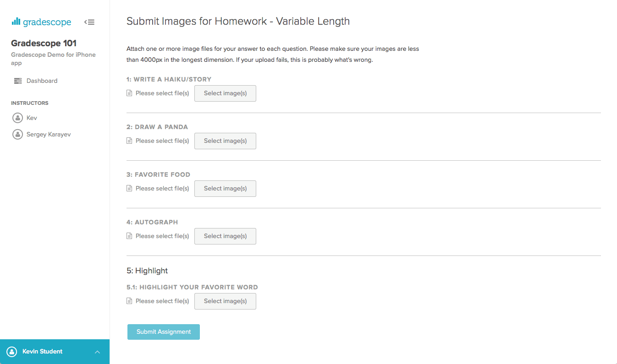Image resolution: width=617 pixels, height=364 pixels.
Task: Select image(s) for Write a Haiku/Story
Action: point(225,93)
